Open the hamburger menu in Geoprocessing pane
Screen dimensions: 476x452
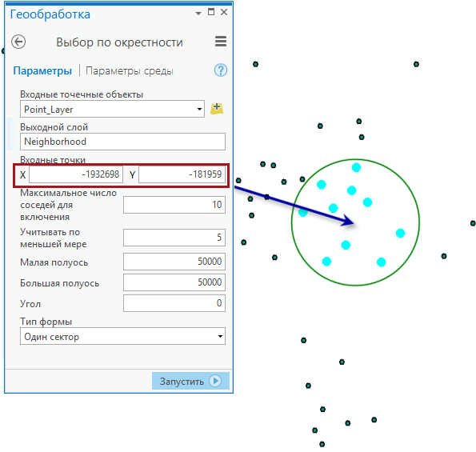[221, 42]
